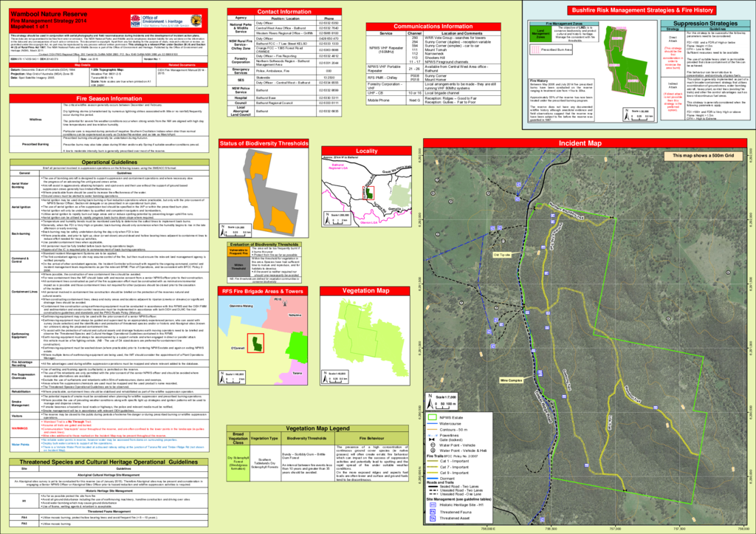Click the 'This map shows a 500m Grid' note
The image size is (756, 534).
[x=703, y=156]
